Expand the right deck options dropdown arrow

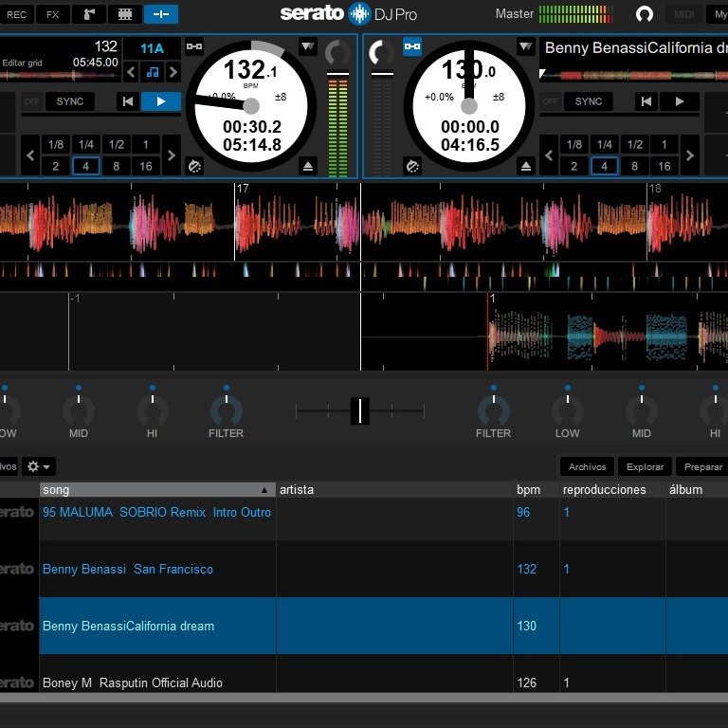(525, 46)
